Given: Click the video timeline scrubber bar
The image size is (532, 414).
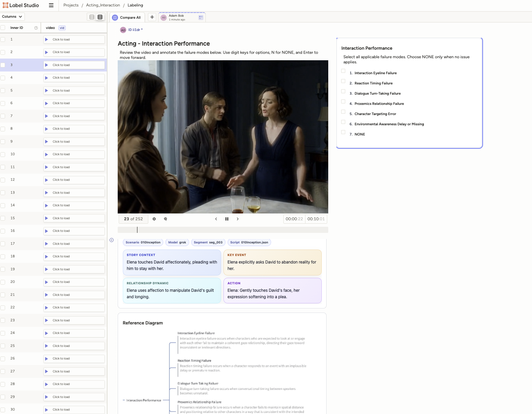Looking at the screenshot, I should (223, 230).
